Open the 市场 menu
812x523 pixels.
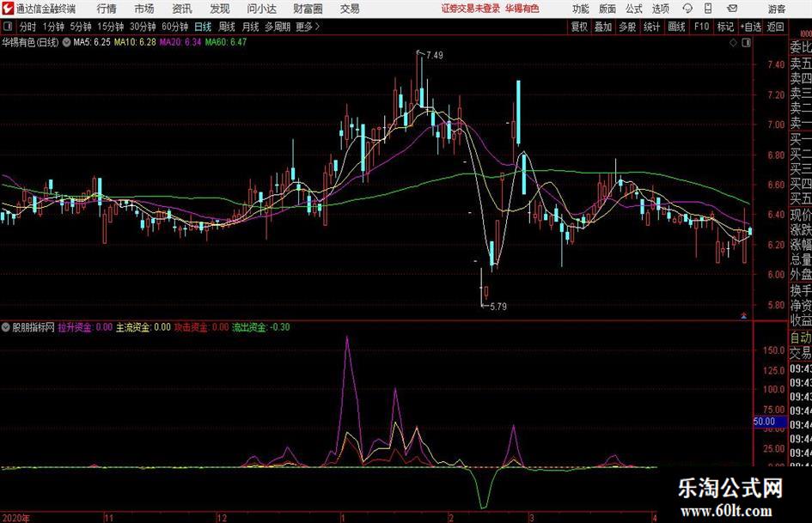144,9
